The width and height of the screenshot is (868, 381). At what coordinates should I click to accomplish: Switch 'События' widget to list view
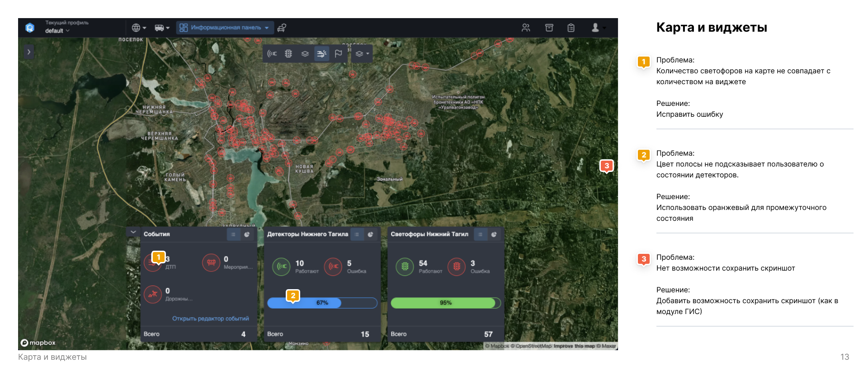(233, 234)
